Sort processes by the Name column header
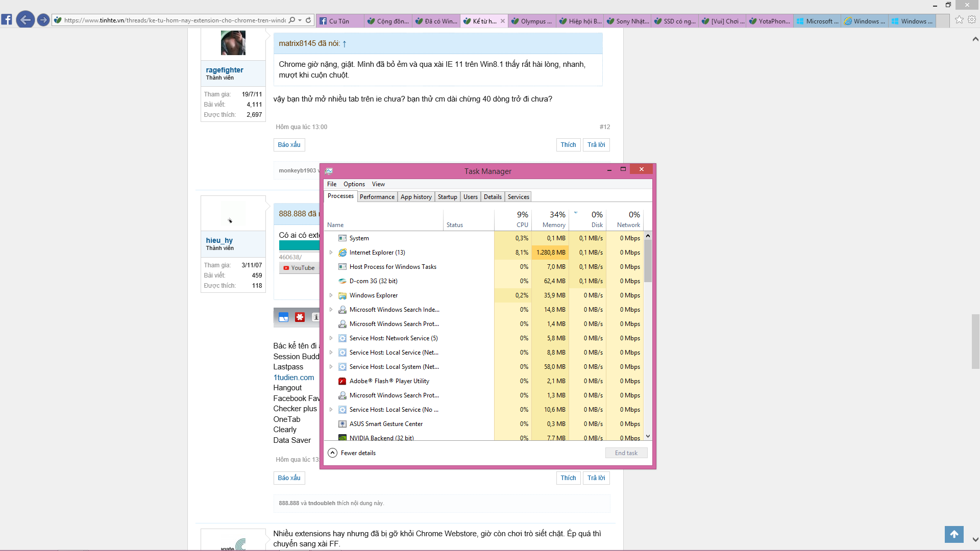 384,219
